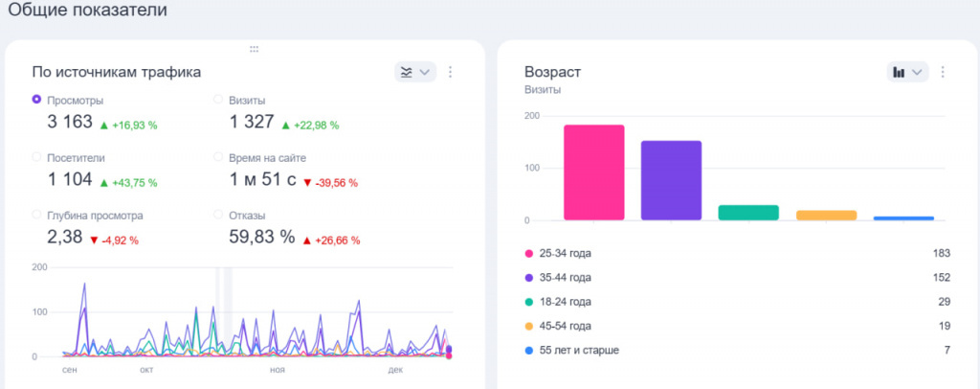Click the -39,56 % change indicator
Viewport: 980px width, 389px height.
[330, 183]
